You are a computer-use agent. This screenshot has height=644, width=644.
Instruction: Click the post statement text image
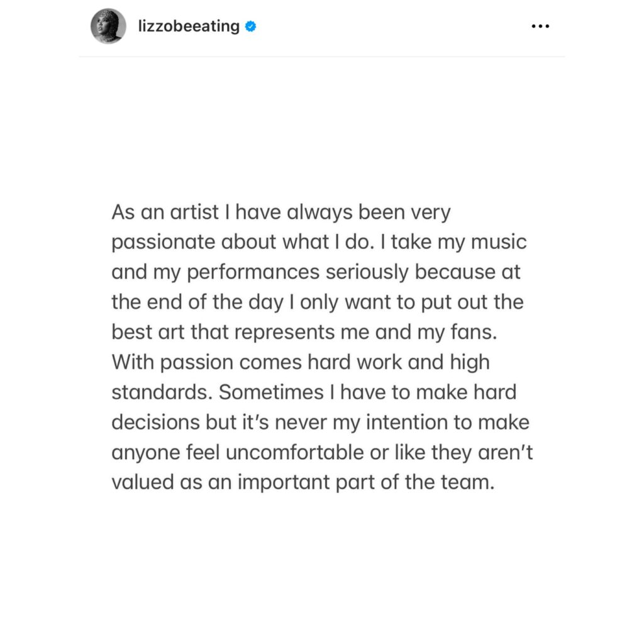click(x=322, y=347)
